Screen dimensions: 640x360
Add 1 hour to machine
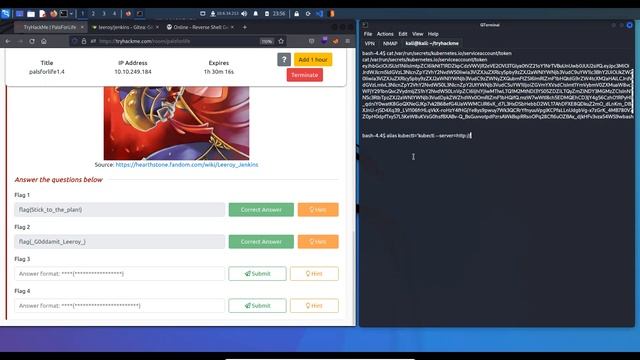[313, 60]
